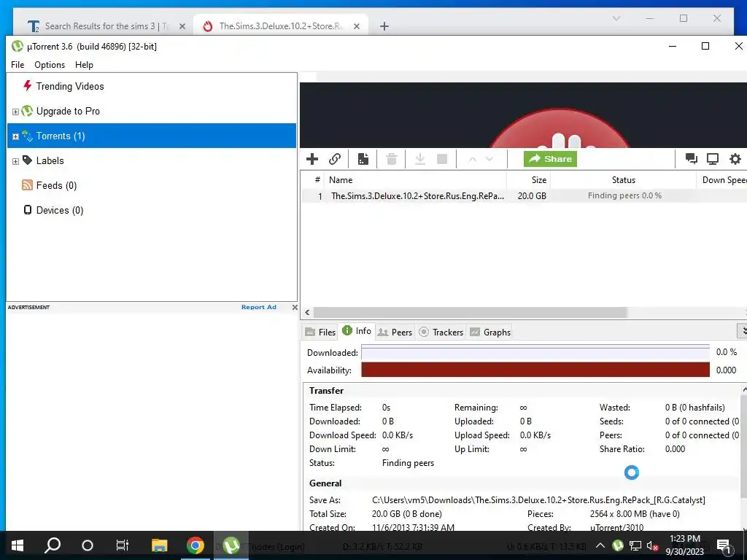The width and height of the screenshot is (747, 560).
Task: Open Google Chrome from taskbar
Action: 195,545
